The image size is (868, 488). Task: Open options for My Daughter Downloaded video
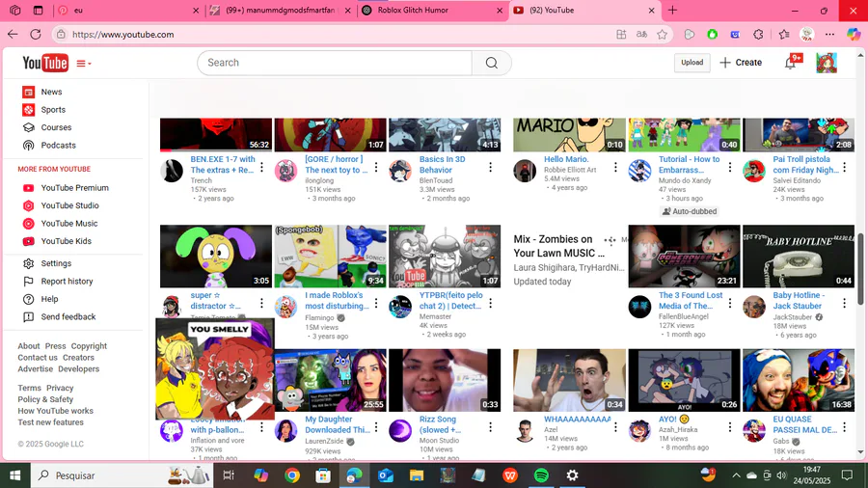point(376,427)
